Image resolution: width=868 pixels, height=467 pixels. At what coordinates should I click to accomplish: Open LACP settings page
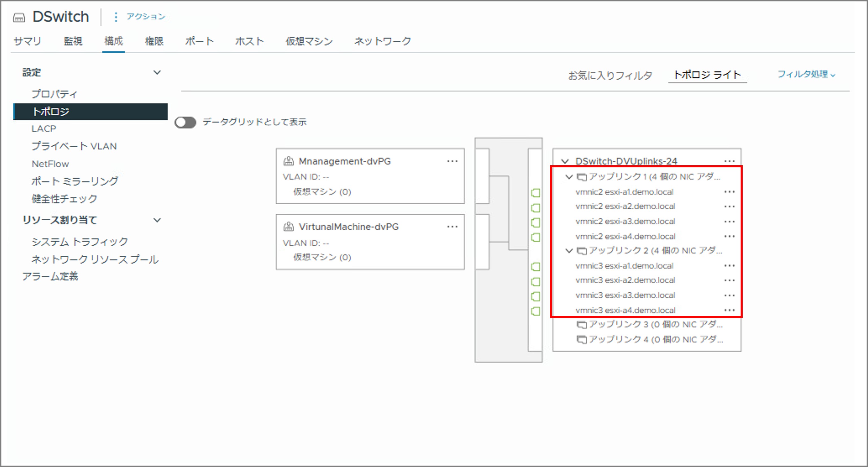click(x=44, y=129)
